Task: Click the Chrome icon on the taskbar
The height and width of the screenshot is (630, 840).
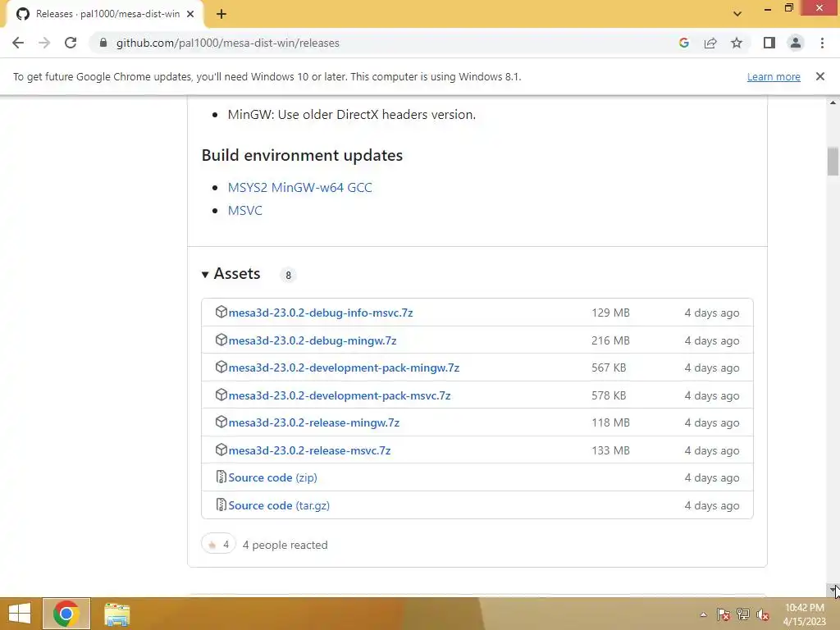Action: [x=66, y=614]
